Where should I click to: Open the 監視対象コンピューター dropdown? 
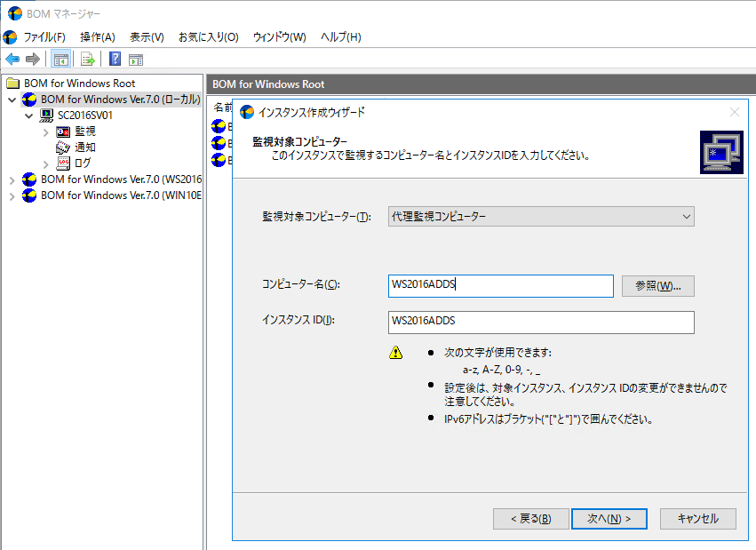541,217
